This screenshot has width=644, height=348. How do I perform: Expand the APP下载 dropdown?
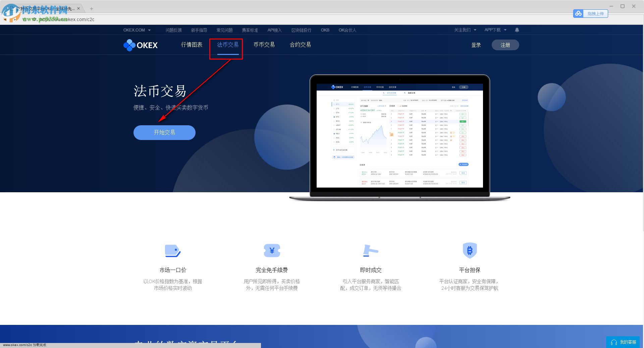(x=495, y=30)
